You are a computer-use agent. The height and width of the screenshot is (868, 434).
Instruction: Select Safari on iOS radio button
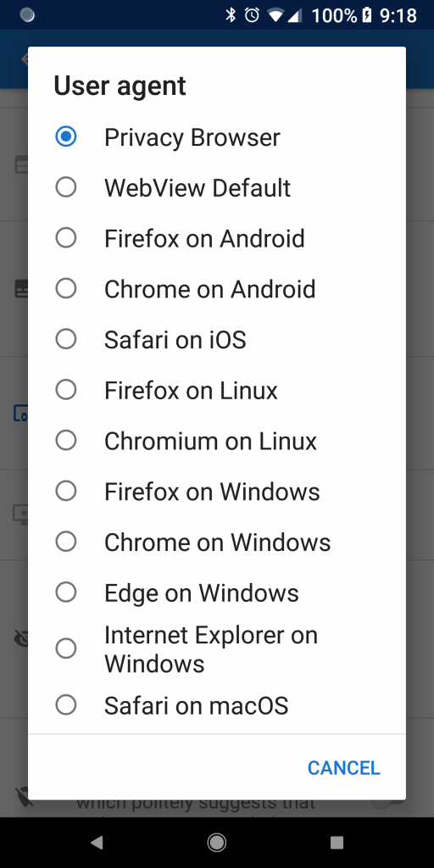[66, 339]
